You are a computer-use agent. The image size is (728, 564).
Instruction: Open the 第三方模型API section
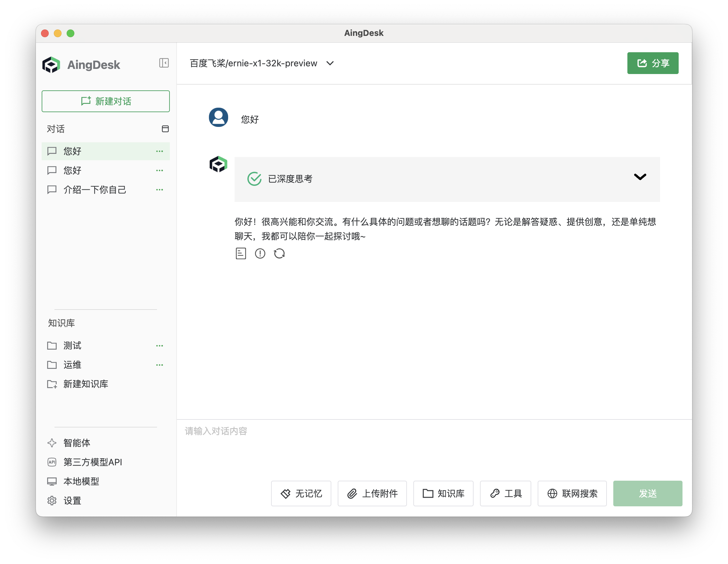click(x=92, y=462)
